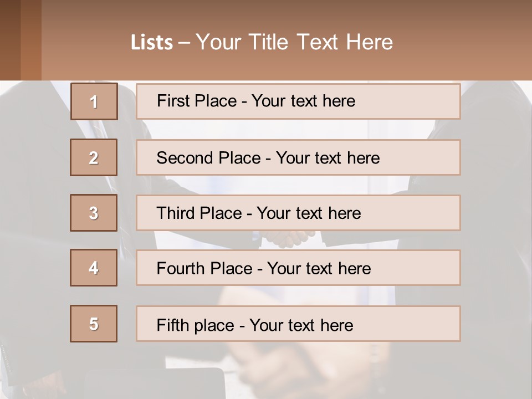Click the number 1 box

(94, 101)
